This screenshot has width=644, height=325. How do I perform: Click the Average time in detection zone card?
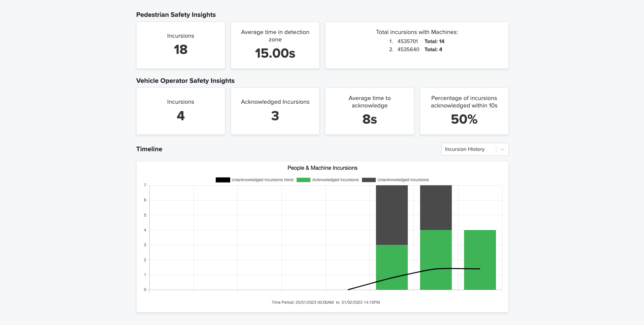point(275,45)
